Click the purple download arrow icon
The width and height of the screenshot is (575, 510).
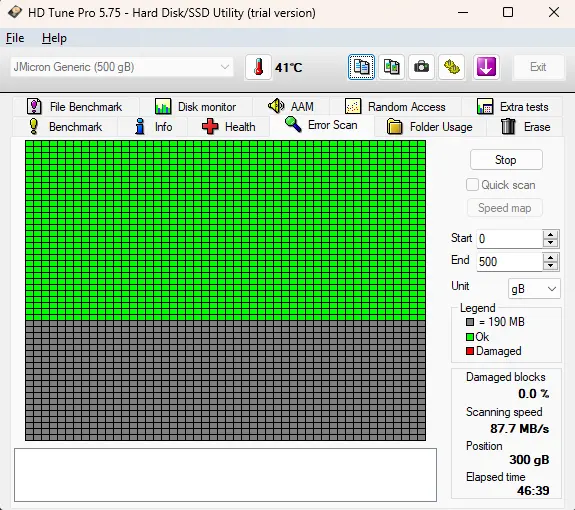[x=486, y=67]
